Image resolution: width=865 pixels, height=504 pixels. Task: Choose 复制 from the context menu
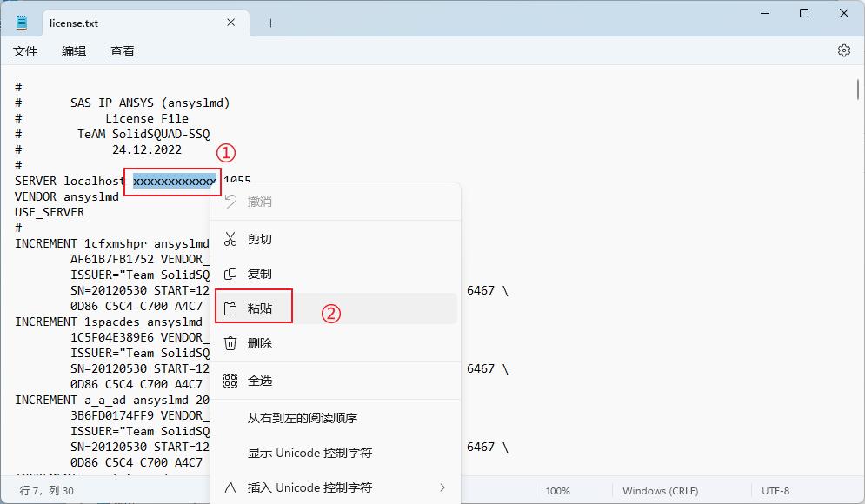[x=336, y=274]
